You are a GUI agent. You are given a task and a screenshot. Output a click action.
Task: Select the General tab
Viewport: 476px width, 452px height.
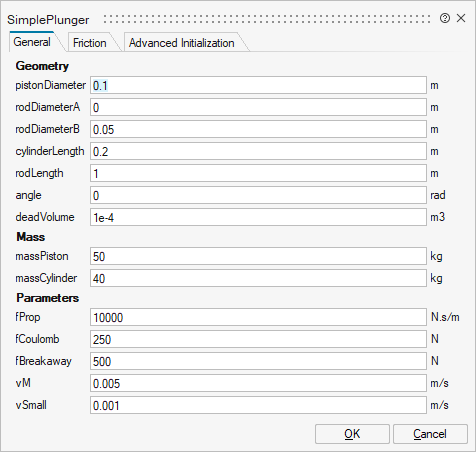click(x=32, y=42)
